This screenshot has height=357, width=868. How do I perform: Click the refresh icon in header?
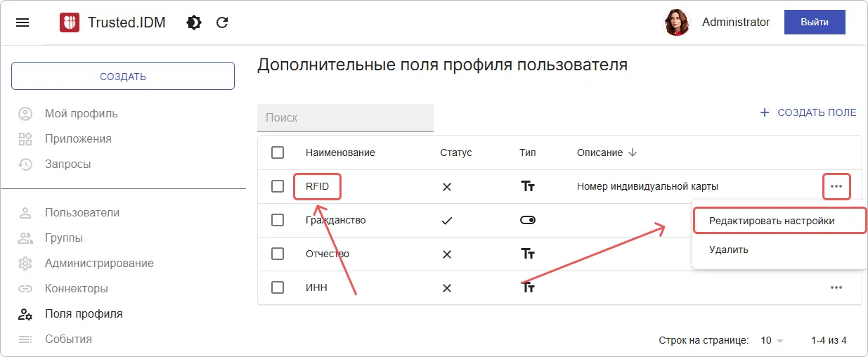pyautogui.click(x=222, y=22)
